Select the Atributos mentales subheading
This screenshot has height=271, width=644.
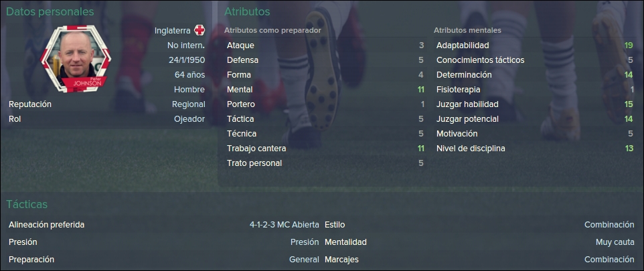click(x=467, y=30)
